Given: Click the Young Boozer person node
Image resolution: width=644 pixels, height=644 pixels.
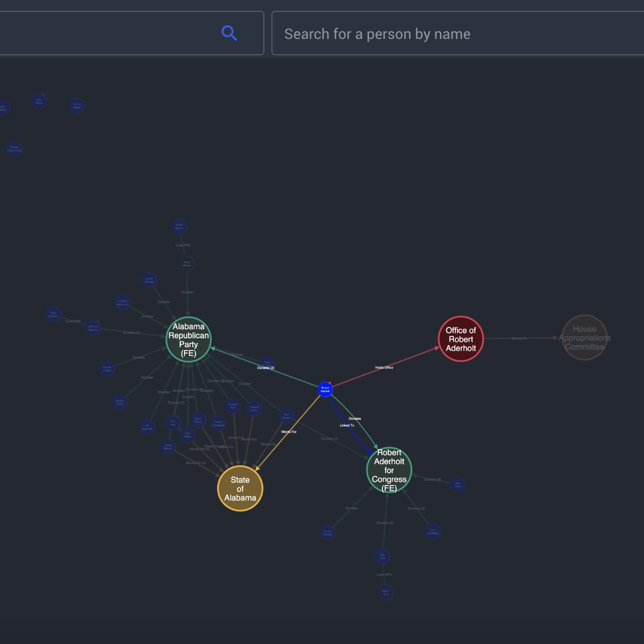Looking at the screenshot, I should 168,446.
